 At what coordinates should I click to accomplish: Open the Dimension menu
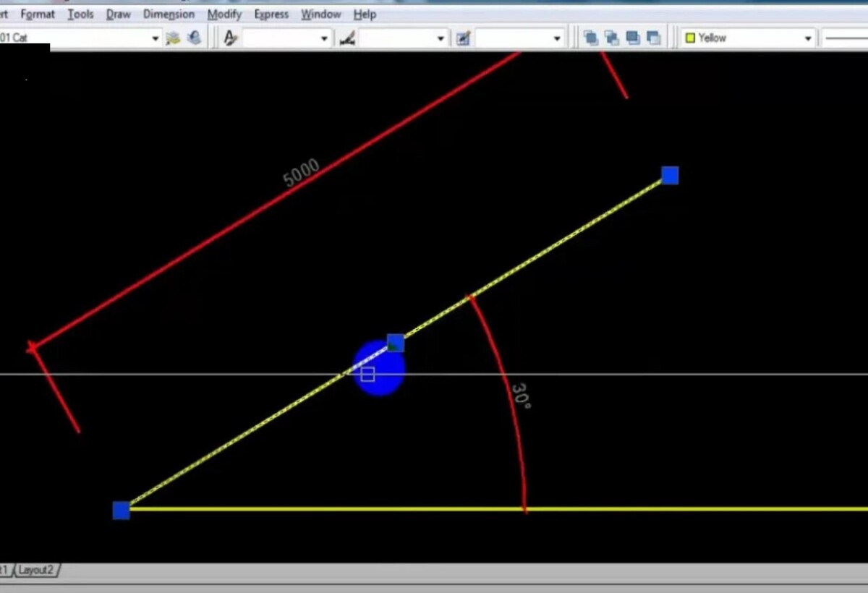click(169, 14)
